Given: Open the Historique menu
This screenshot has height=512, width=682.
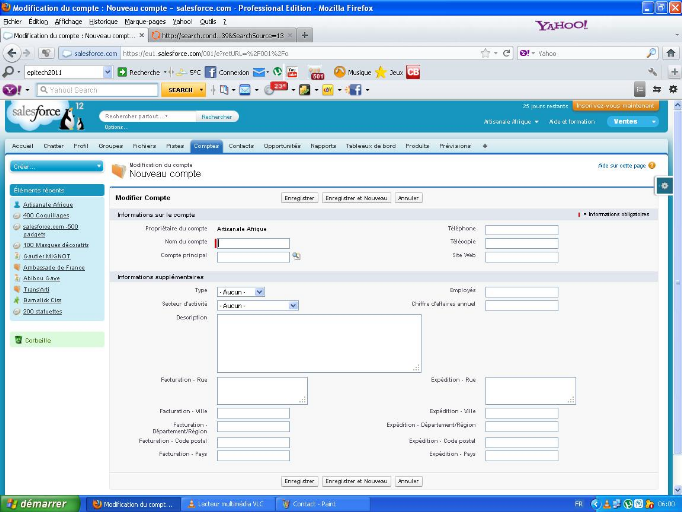Looking at the screenshot, I should (x=103, y=21).
